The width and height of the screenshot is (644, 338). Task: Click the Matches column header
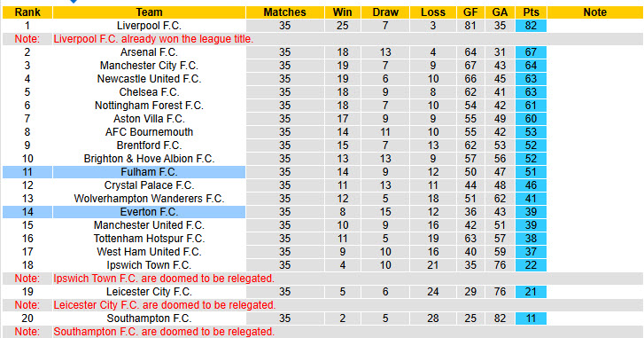click(284, 12)
